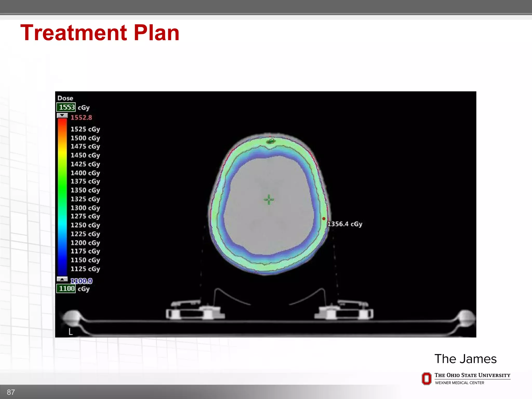Click the maximum dose 1553 cGy input box
This screenshot has width=532, height=399.
click(66, 107)
